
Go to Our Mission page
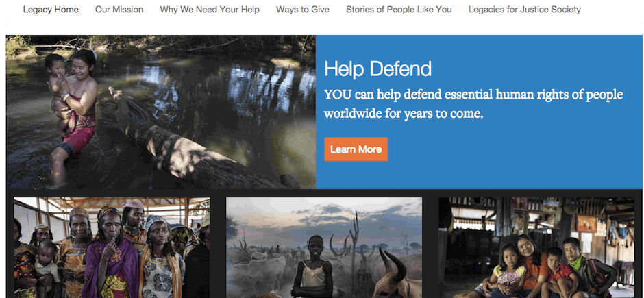(119, 9)
